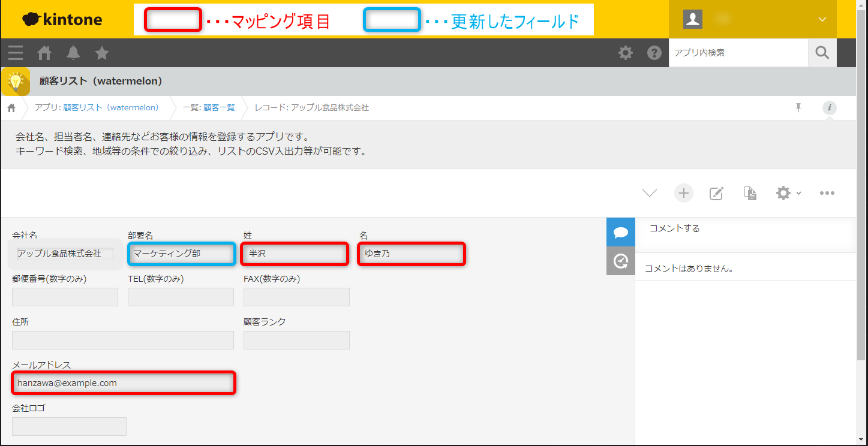
Task: Click the アプリ内検索 search field
Action: [x=738, y=53]
